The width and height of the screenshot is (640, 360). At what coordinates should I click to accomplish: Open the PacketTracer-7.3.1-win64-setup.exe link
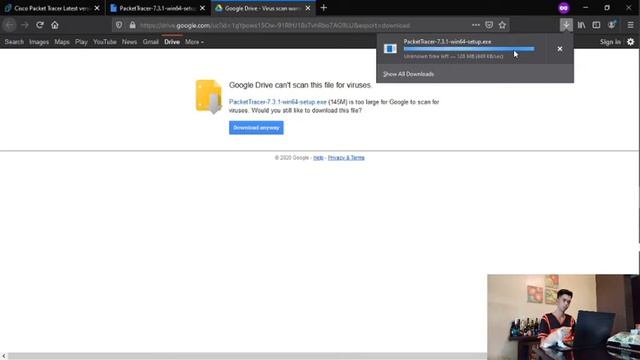coord(278,102)
